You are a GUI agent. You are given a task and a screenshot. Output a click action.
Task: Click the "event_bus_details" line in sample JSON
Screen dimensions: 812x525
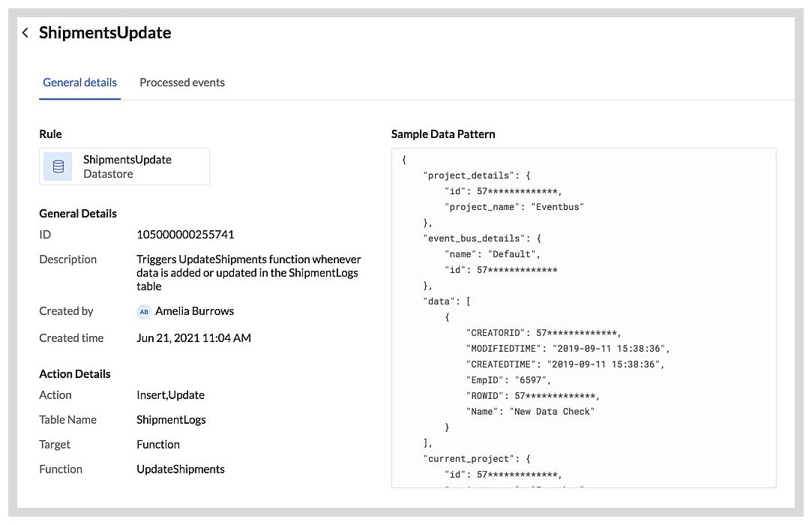click(482, 238)
